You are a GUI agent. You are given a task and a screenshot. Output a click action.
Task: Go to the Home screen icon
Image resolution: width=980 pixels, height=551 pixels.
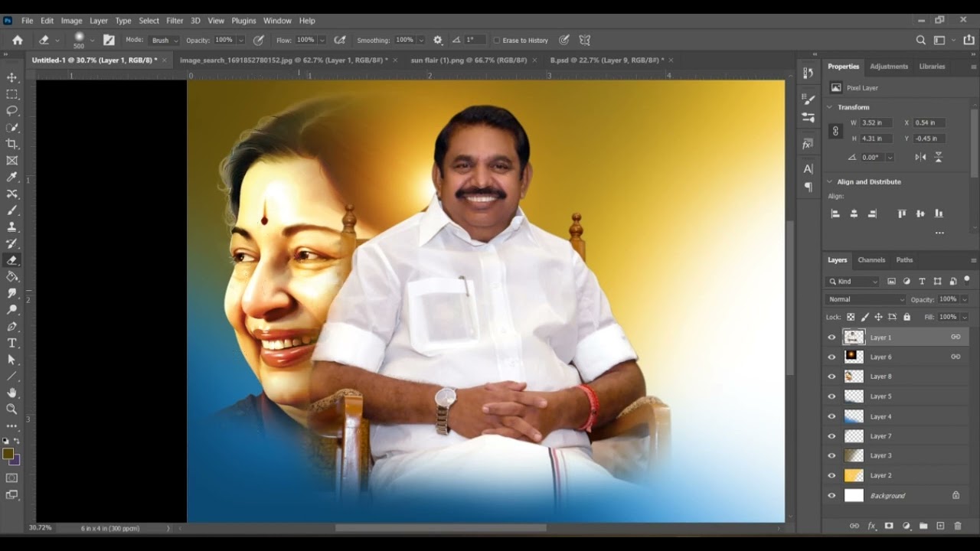(x=17, y=40)
